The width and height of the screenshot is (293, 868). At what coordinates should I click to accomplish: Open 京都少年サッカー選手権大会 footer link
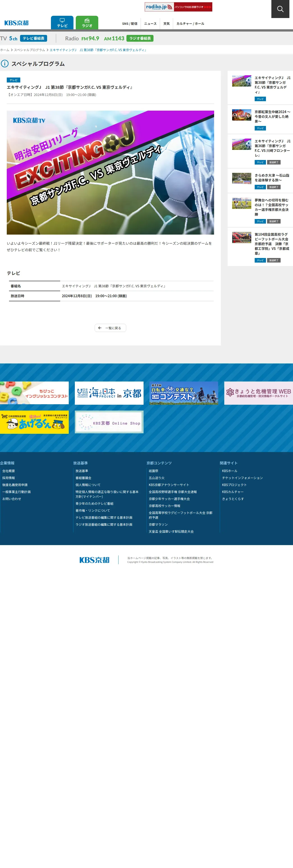tap(169, 499)
